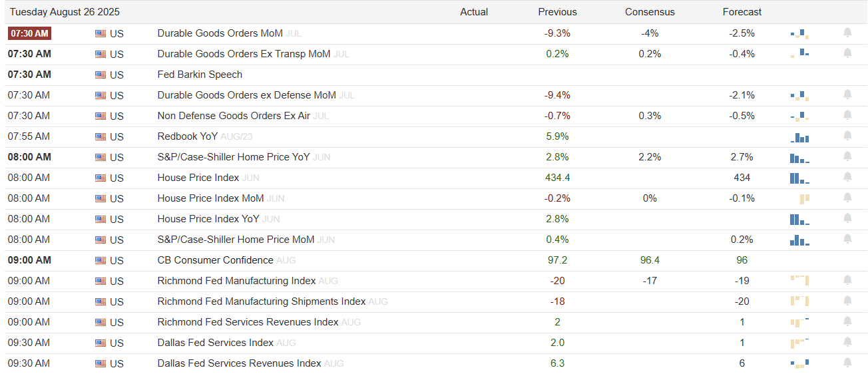Open the Fed Barkin Speech event link

point(200,75)
